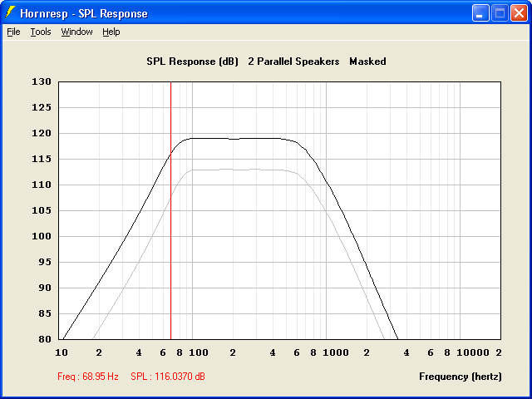Minimize the Hornresp SPL Response window

coord(480,13)
